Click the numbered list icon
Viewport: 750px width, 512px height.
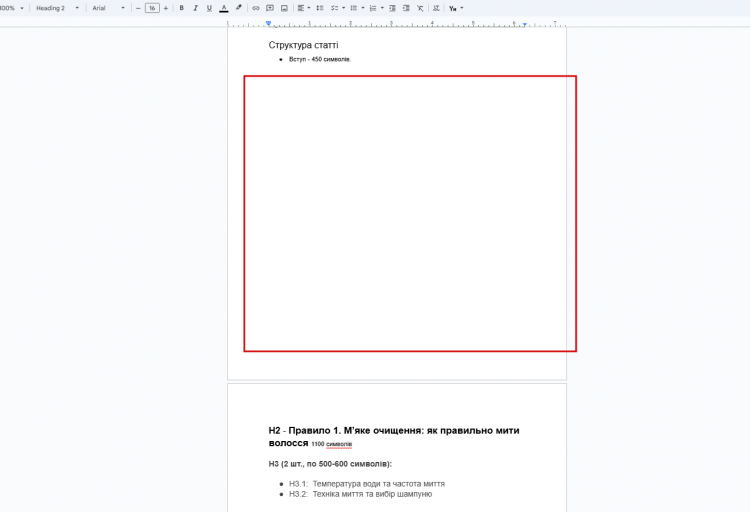[373, 8]
